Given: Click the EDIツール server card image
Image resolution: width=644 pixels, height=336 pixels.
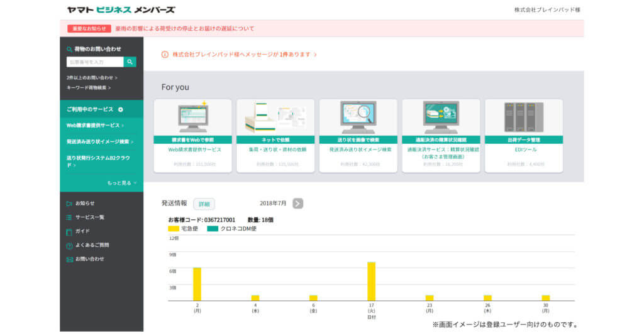Looking at the screenshot, I should pyautogui.click(x=524, y=117).
